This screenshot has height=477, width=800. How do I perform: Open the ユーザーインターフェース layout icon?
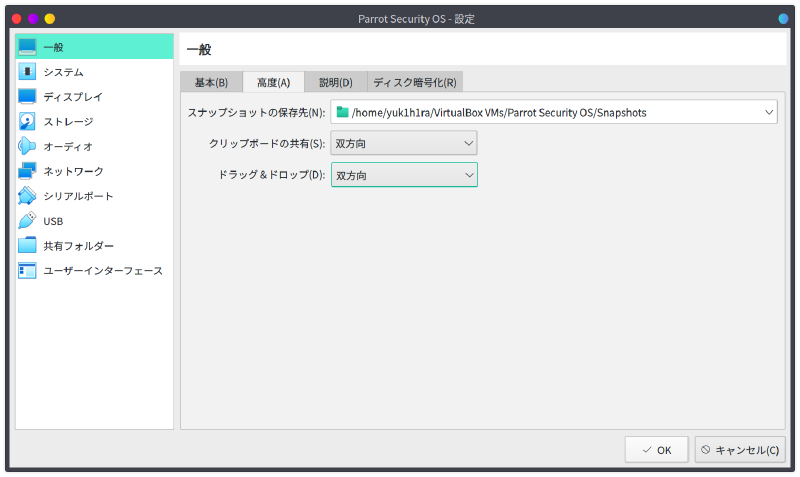point(27,270)
